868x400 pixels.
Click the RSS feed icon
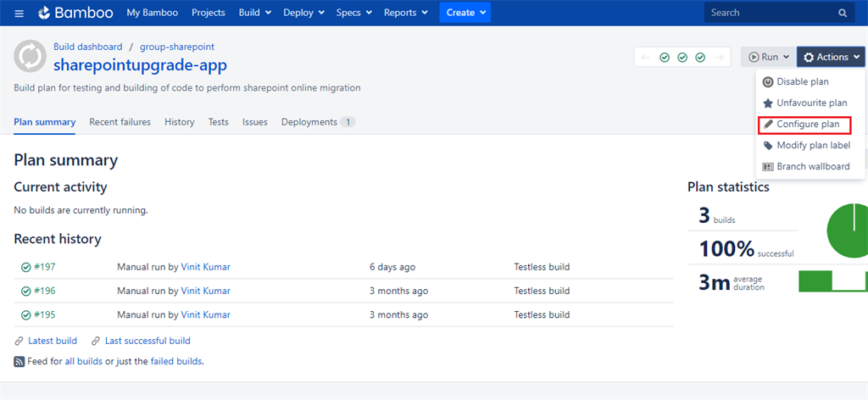tap(19, 362)
